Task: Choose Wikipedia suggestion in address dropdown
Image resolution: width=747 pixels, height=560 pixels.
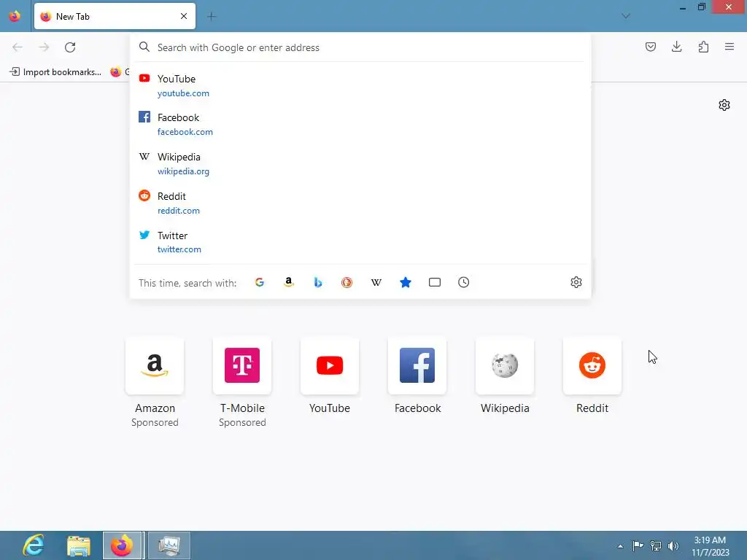Action: click(x=360, y=164)
